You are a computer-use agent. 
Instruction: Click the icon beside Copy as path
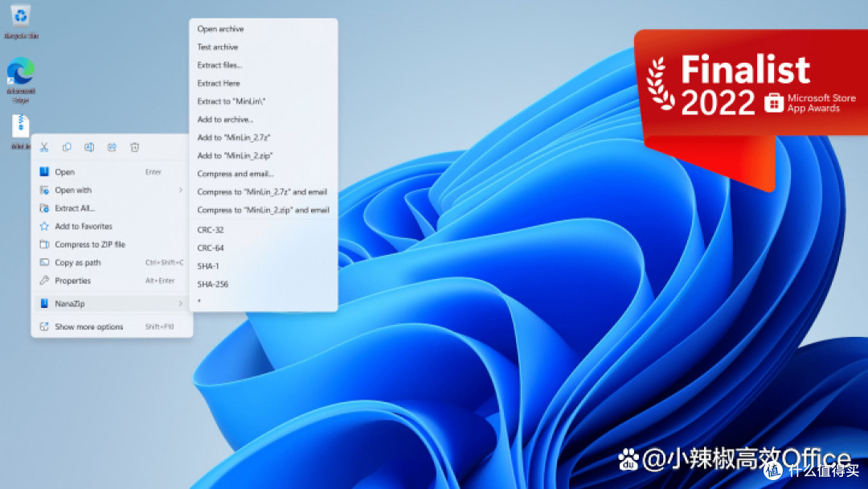point(44,262)
